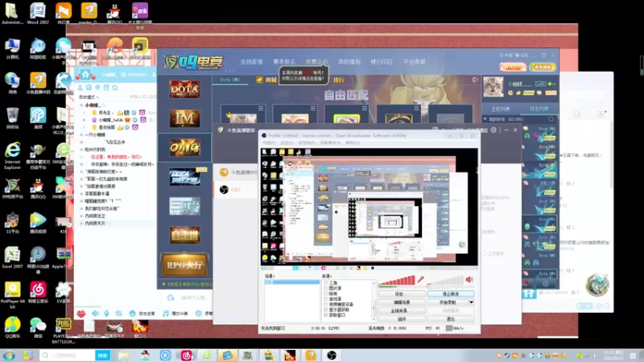Toggle the 获取窗口 source checkbox
The image size is (644, 362).
coord(326,315)
